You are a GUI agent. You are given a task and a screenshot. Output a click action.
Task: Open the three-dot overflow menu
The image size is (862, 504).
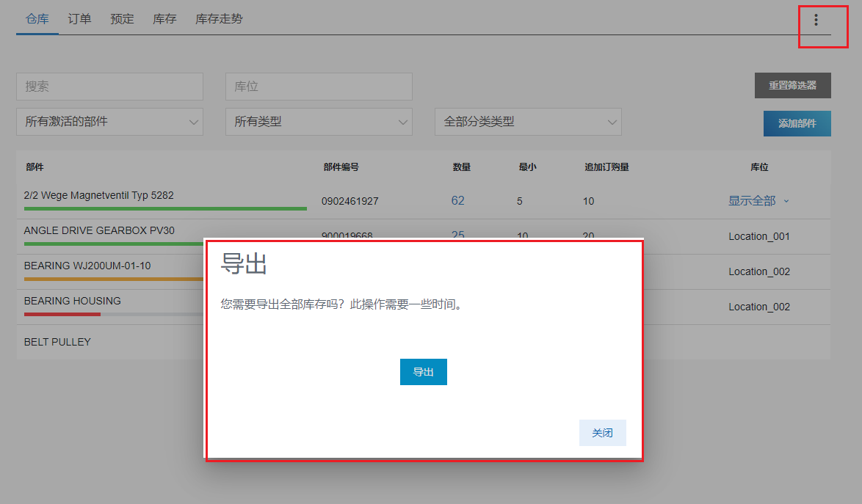815,21
